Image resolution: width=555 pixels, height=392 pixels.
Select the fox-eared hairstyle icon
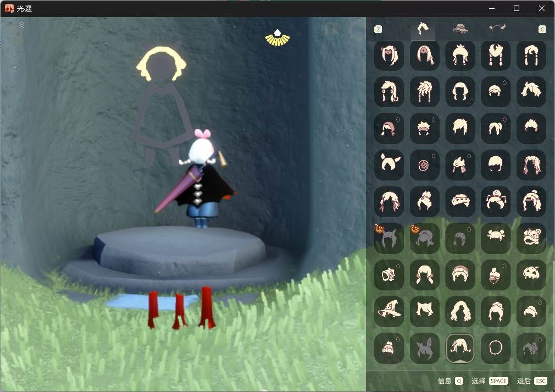(x=424, y=311)
